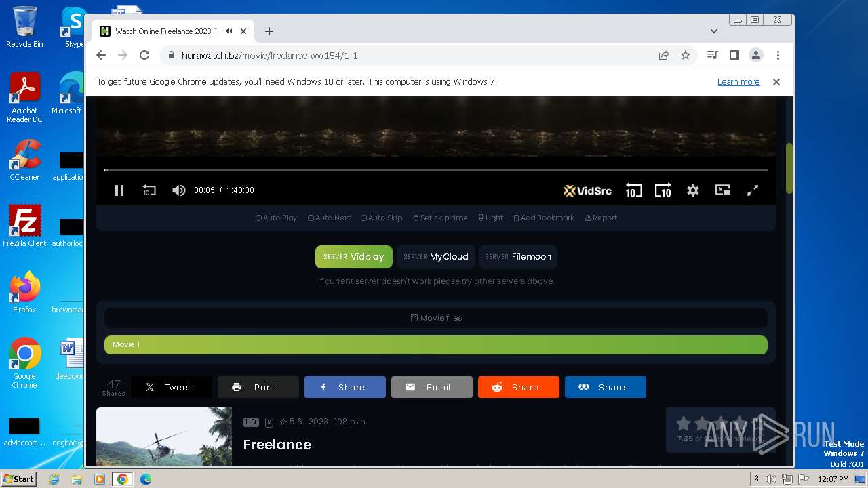The image size is (868, 488).
Task: Report a problem with video
Action: pos(601,218)
